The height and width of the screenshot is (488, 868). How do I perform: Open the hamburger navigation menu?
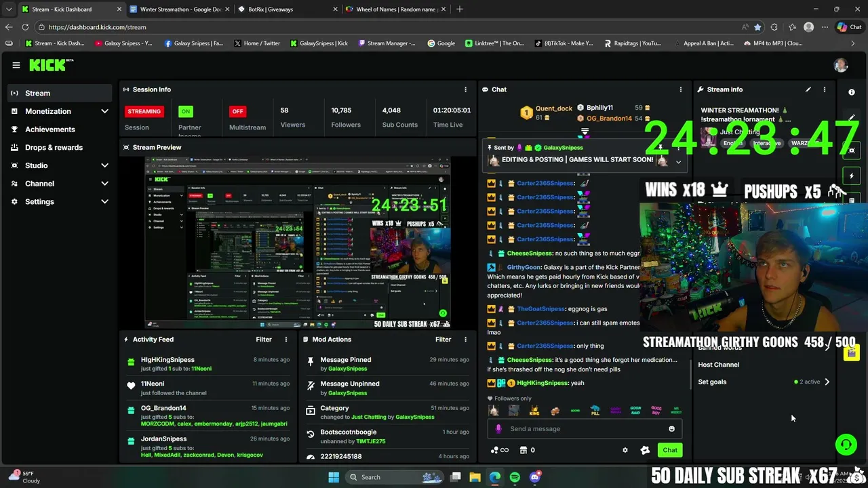pos(16,65)
